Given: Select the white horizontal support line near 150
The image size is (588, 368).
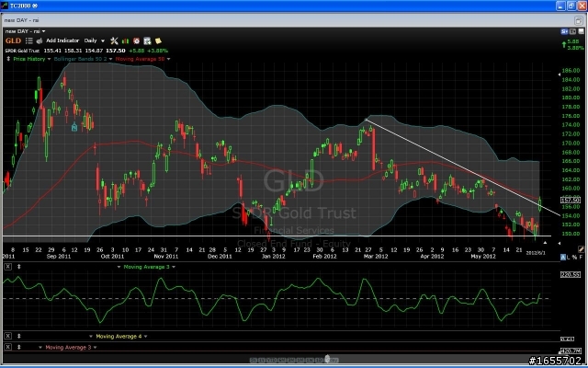Looking at the screenshot, I should tap(277, 236).
